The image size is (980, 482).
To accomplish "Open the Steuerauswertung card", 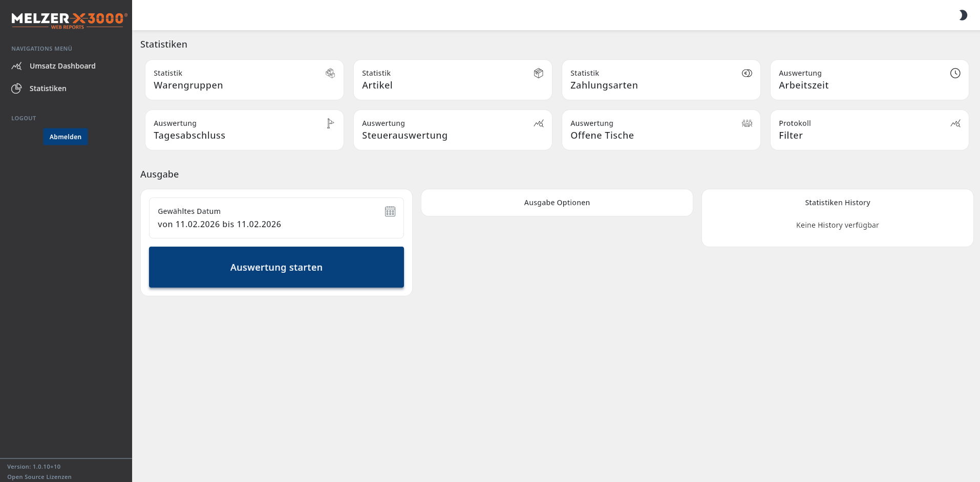I will pyautogui.click(x=453, y=130).
